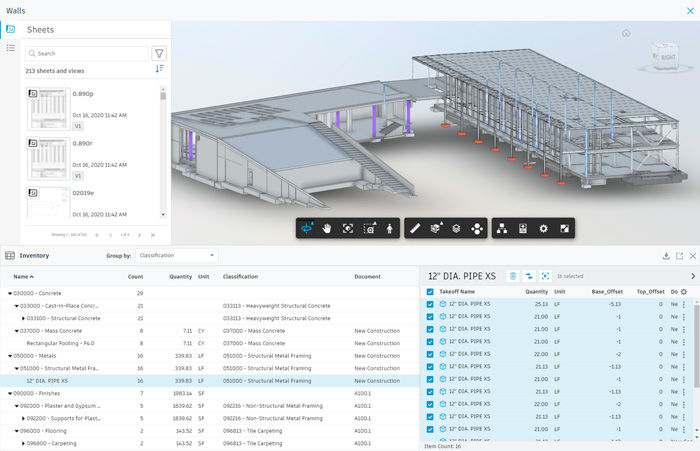
Task: Expand the 096800 - Carpeting node
Action: click(24, 442)
